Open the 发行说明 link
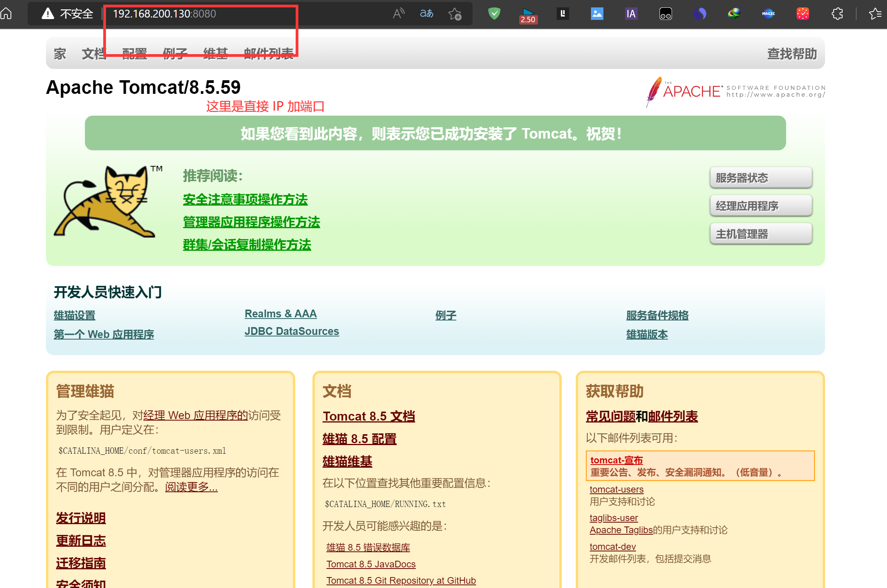The image size is (887, 588). 81,518
